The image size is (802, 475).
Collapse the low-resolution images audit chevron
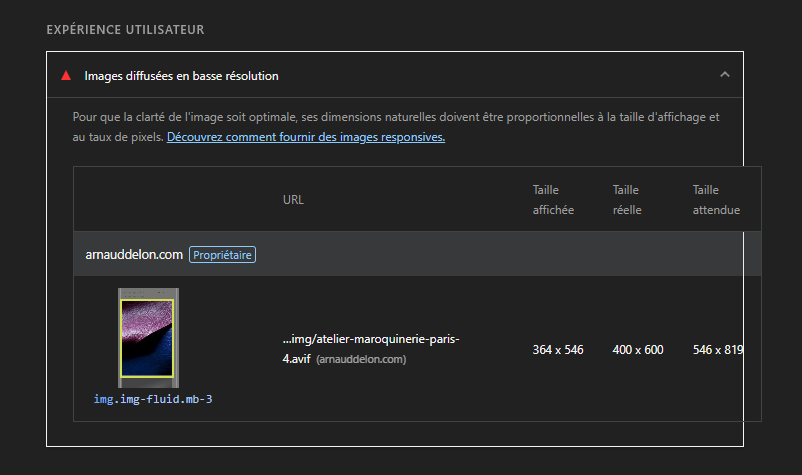coord(725,75)
